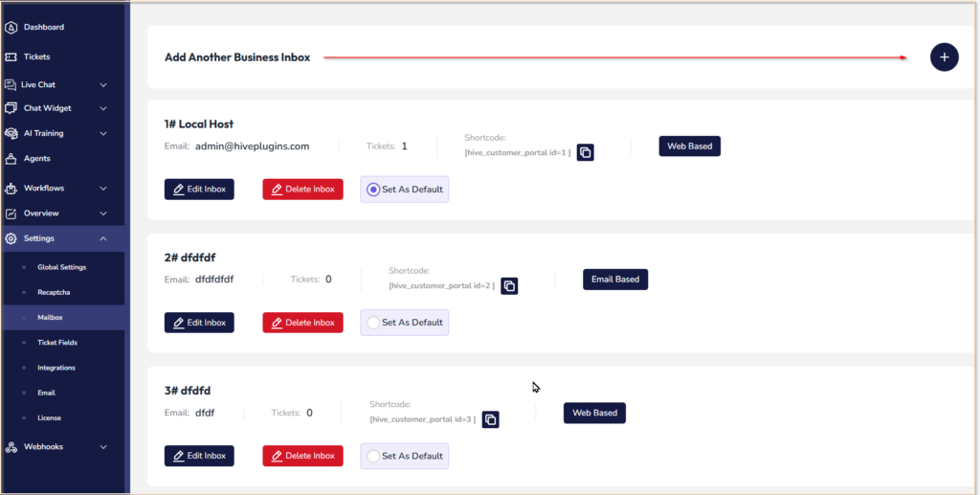The image size is (980, 495).
Task: Open Global Settings submenu item
Action: tap(62, 267)
